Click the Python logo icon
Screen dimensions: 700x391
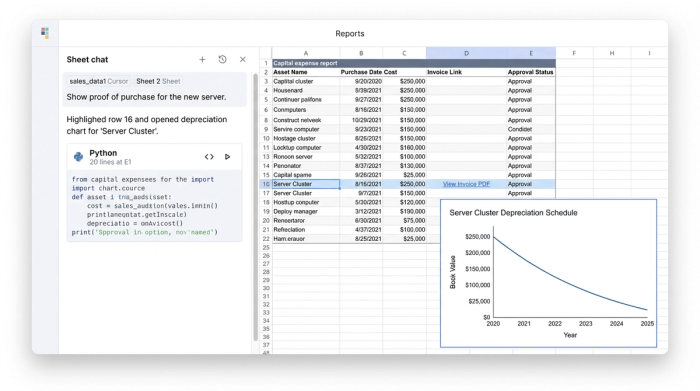(x=79, y=157)
